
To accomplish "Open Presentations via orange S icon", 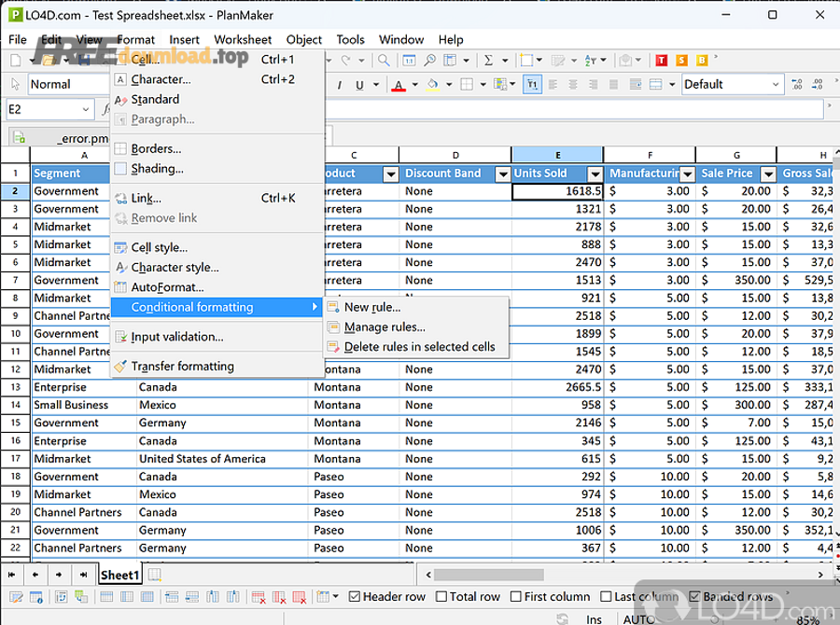I will tap(681, 60).
